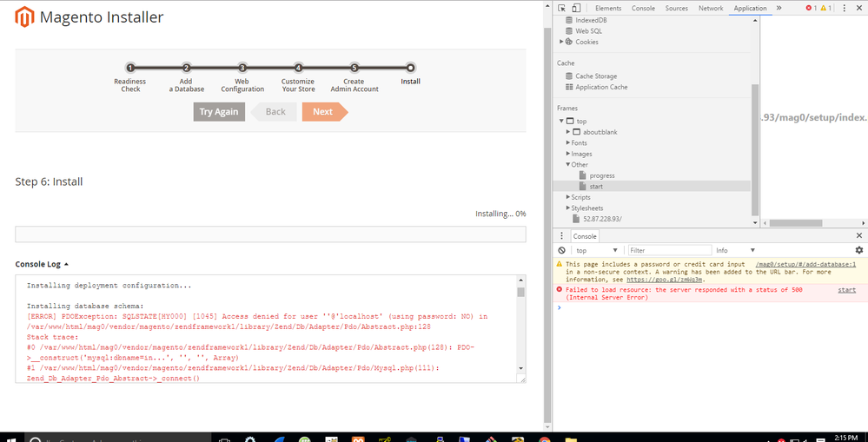Click the red error count icon
Image resolution: width=868 pixels, height=442 pixels.
pos(811,8)
